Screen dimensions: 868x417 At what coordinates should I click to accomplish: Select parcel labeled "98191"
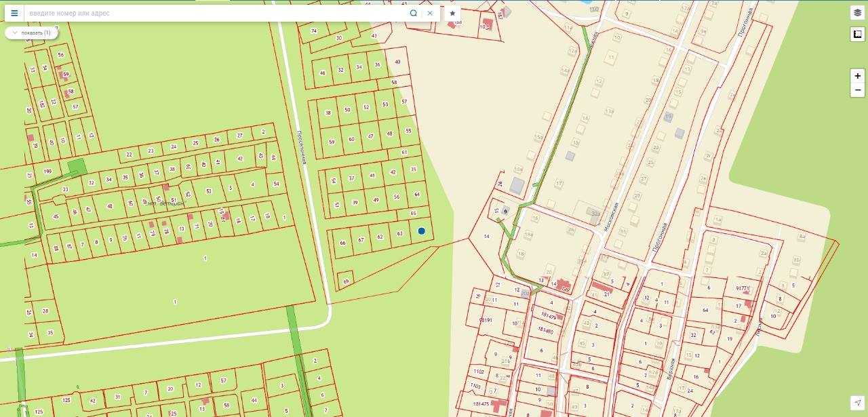(x=486, y=319)
